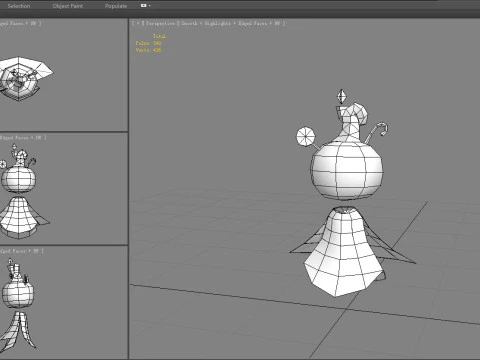480x360 pixels.
Task: Activate the top-left viewport showing the model from above
Action: pos(64,75)
